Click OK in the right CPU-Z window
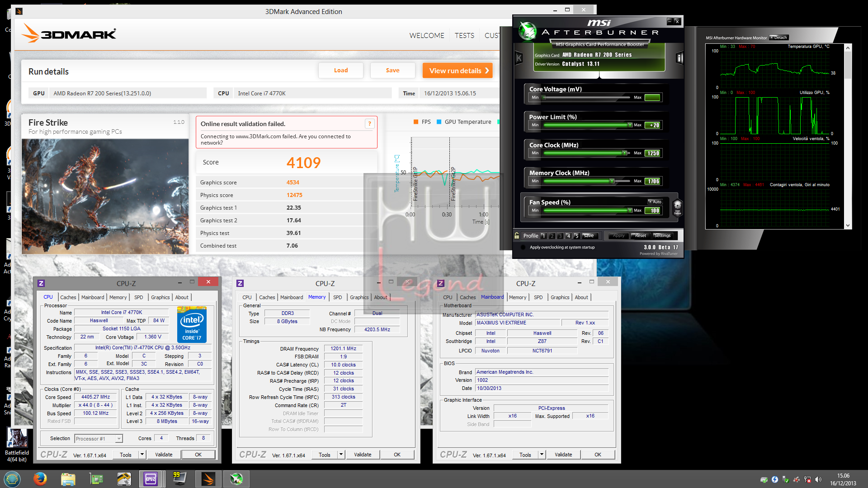The width and height of the screenshot is (868, 488). (x=598, y=455)
